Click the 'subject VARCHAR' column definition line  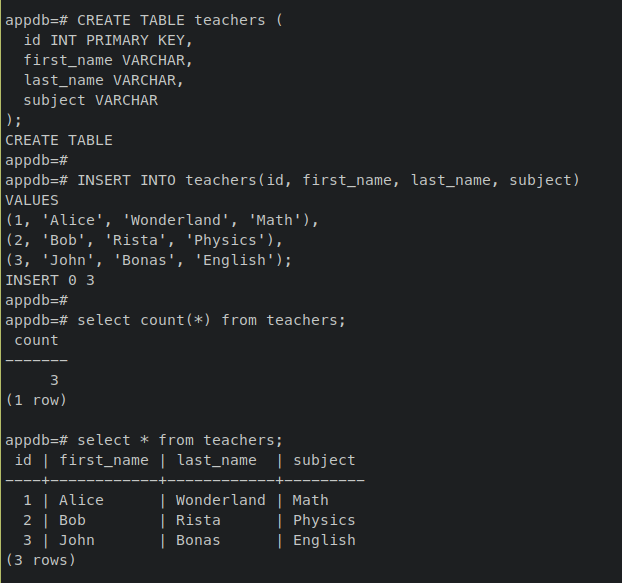91,100
